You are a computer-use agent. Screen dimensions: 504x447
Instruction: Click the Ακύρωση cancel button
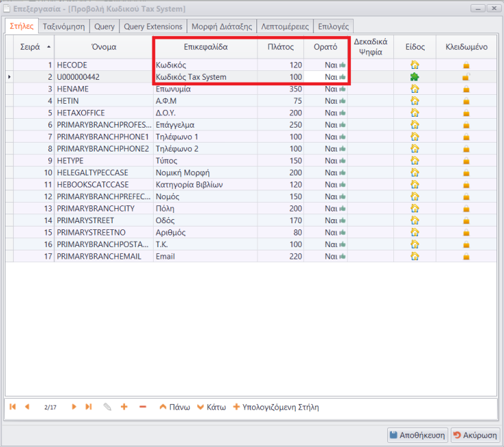click(475, 435)
